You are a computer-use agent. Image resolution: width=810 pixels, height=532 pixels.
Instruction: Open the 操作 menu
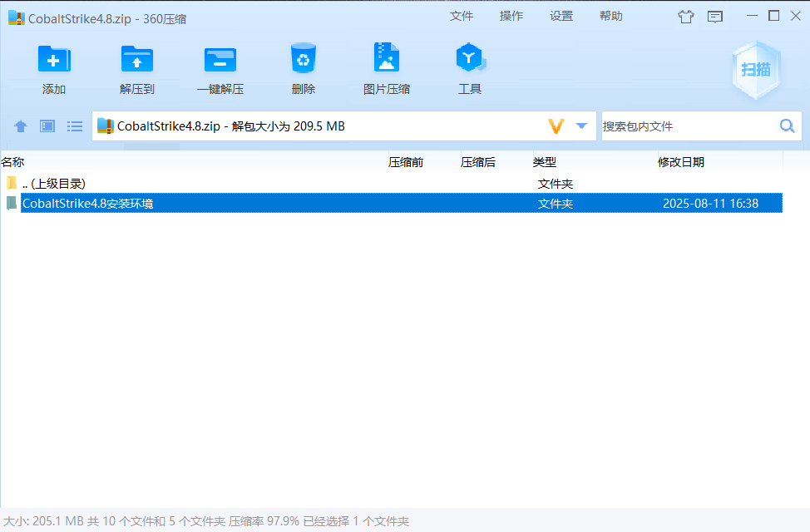pos(511,16)
